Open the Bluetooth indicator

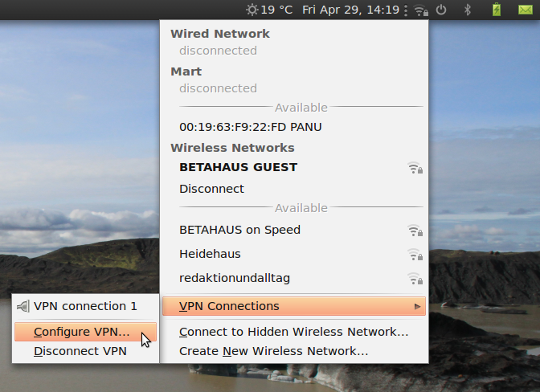pyautogui.click(x=468, y=10)
